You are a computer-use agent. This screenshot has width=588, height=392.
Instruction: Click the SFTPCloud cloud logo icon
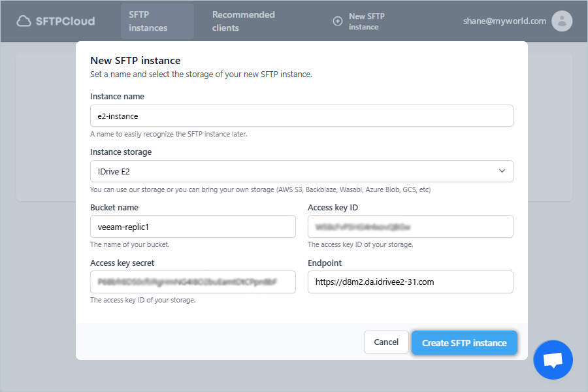24,21
